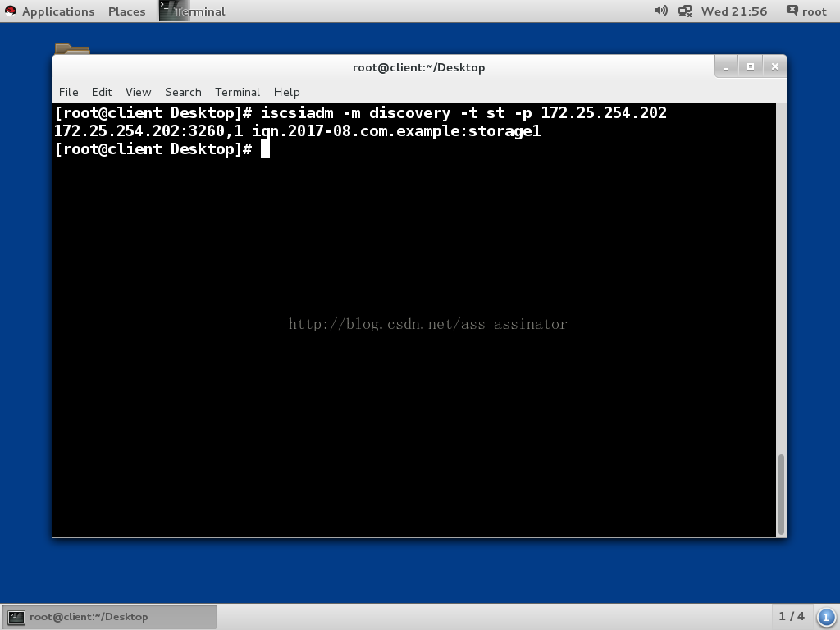Click the iqn.2017-08.com.example:storage1 output text
The image size is (840, 630).
(396, 131)
